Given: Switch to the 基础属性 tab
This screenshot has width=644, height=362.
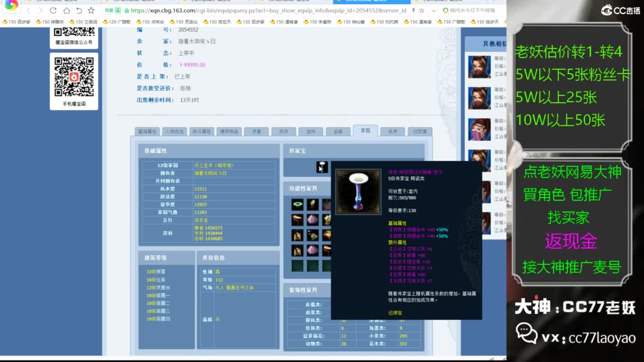Looking at the screenshot, I should pos(148,131).
